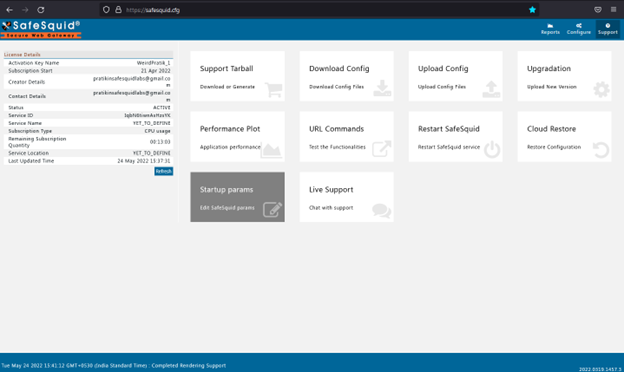Open the Performance Plot title

[230, 129]
